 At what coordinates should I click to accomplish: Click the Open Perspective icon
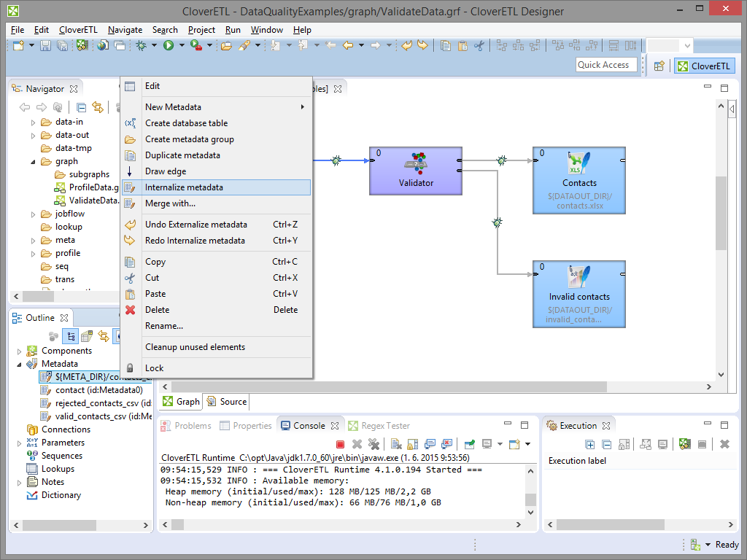click(659, 66)
